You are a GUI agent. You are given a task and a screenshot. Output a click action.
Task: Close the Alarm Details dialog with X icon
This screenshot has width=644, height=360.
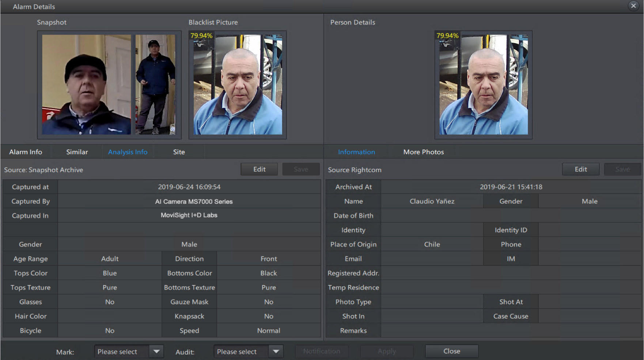click(x=633, y=6)
